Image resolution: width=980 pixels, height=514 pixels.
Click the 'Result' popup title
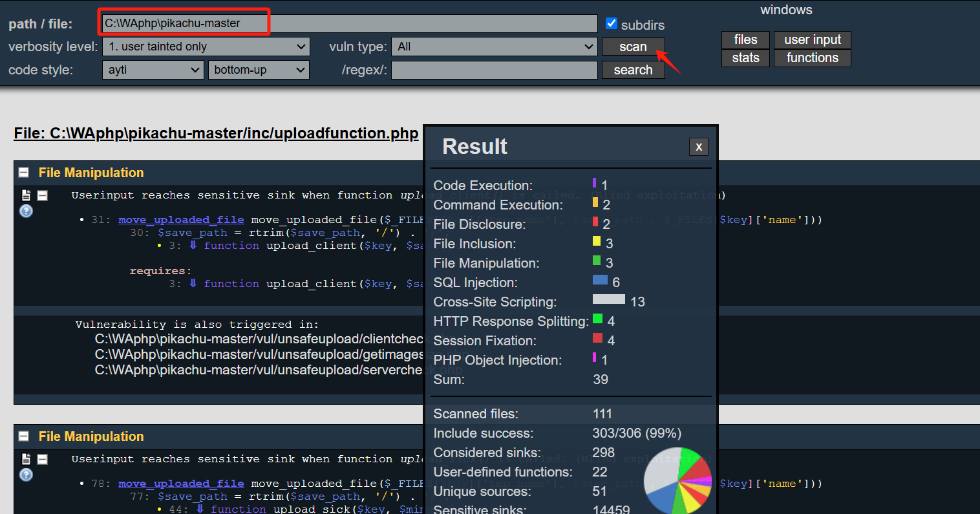click(x=474, y=147)
